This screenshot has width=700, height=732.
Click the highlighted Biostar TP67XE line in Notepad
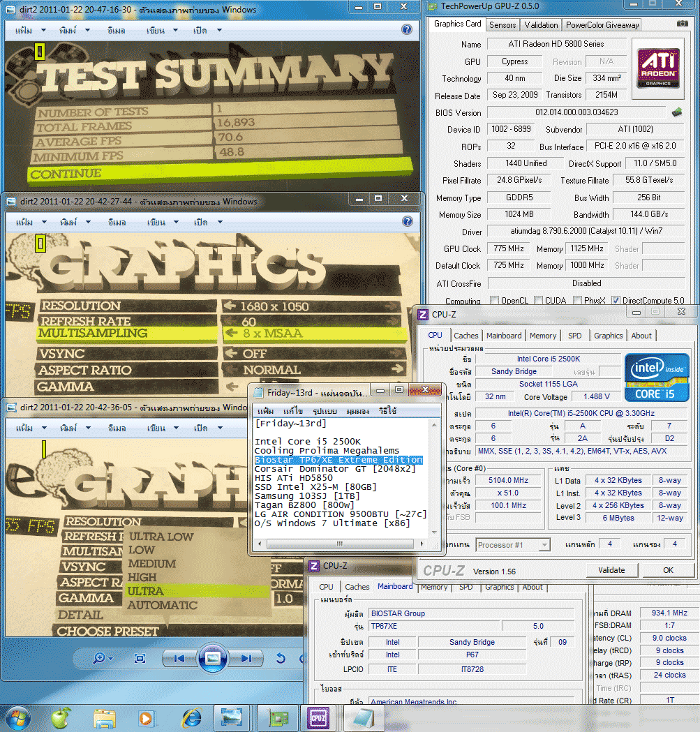338,460
